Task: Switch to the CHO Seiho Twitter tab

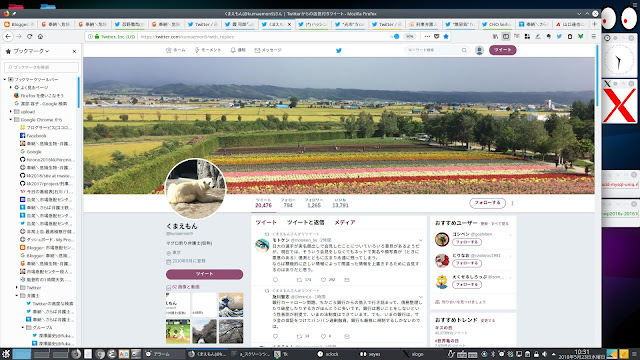Action: point(496,24)
